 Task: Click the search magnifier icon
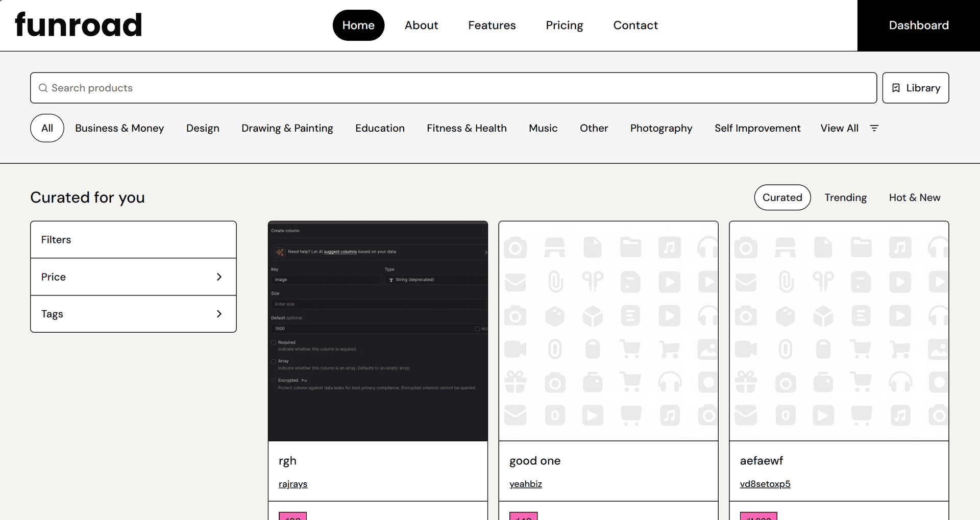[43, 88]
